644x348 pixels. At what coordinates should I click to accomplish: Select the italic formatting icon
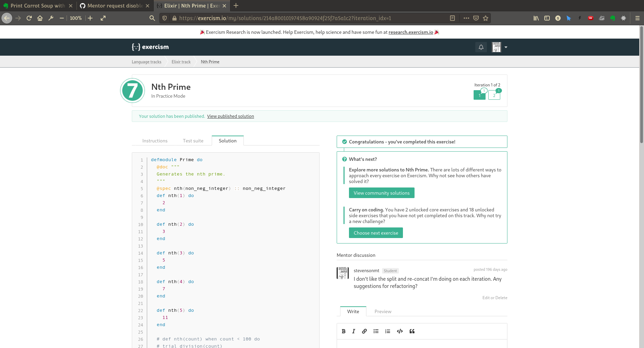point(353,331)
